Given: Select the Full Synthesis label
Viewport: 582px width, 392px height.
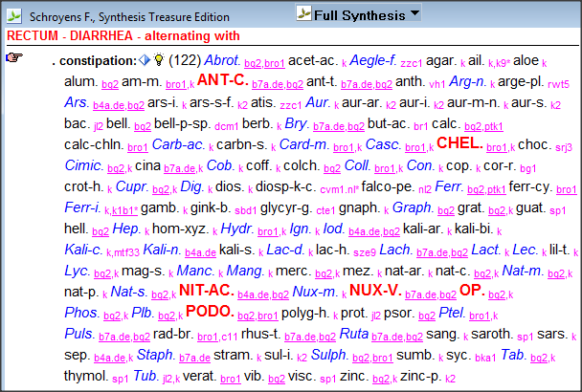Looking at the screenshot, I should (359, 15).
